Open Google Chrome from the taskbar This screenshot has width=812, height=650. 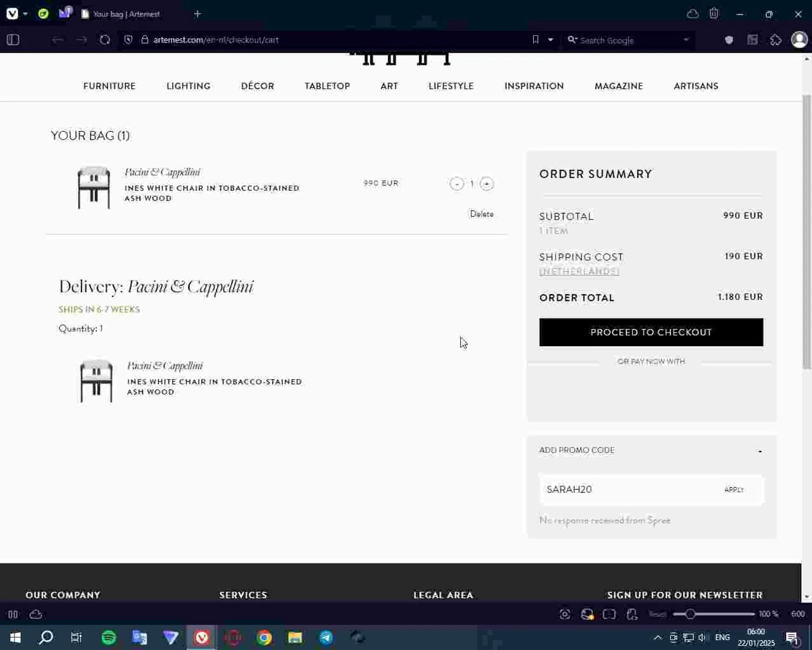coord(264,638)
